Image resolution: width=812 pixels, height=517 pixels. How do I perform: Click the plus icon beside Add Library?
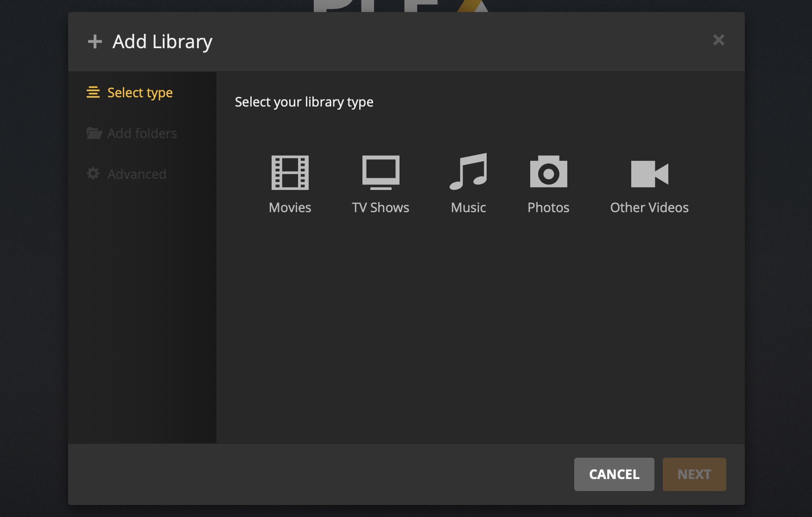click(x=95, y=42)
